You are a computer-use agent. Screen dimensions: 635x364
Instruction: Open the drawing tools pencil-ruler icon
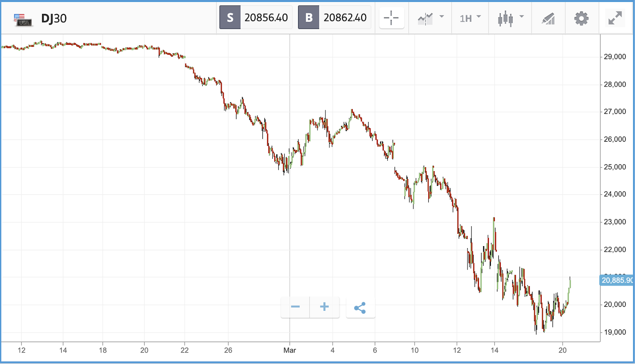[x=548, y=19]
